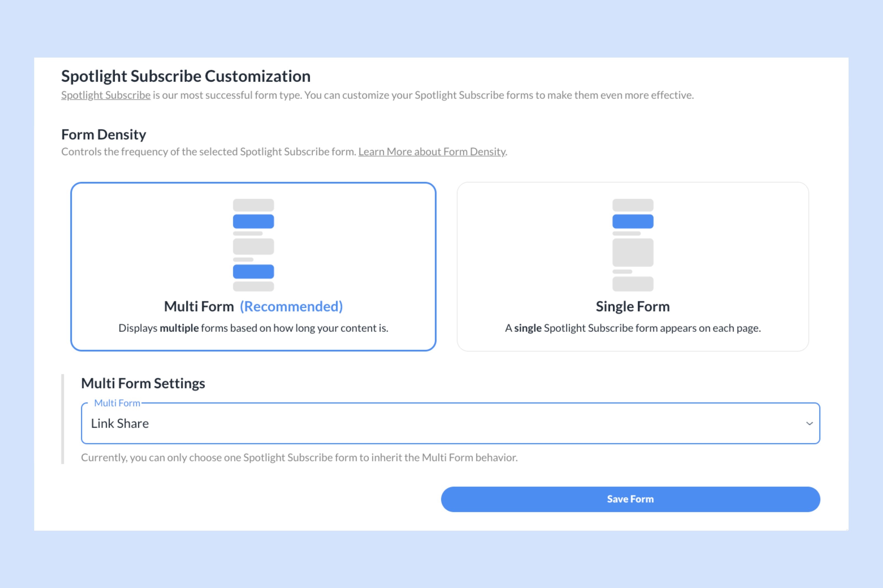The height and width of the screenshot is (588, 883).
Task: Open the Spotlight Subscribe link
Action: pyautogui.click(x=105, y=95)
